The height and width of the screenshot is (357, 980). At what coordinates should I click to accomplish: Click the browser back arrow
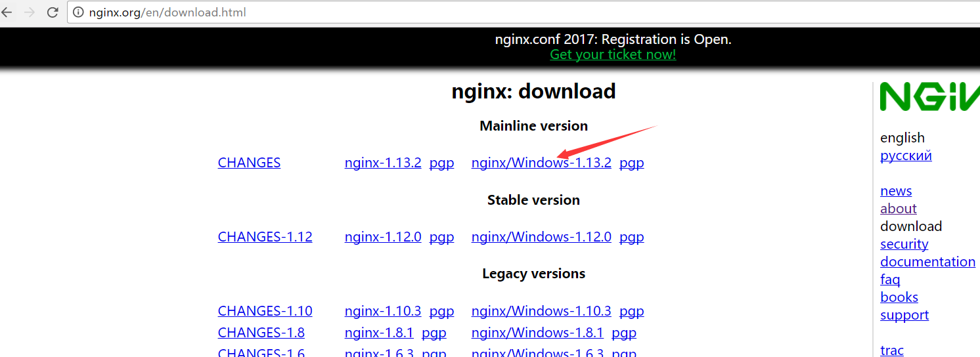coord(7,12)
